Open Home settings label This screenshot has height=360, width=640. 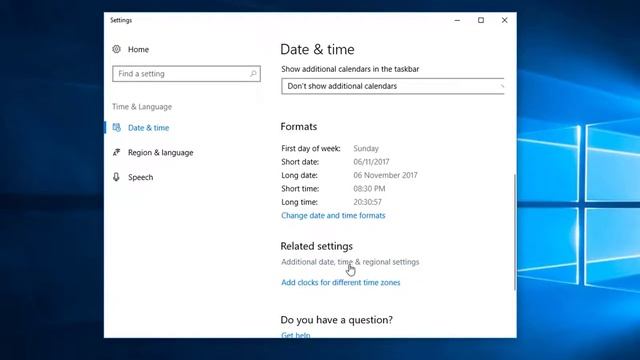(138, 49)
